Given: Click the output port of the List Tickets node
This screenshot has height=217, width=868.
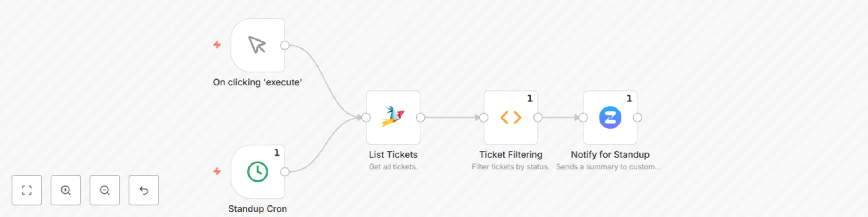Looking at the screenshot, I should [420, 117].
